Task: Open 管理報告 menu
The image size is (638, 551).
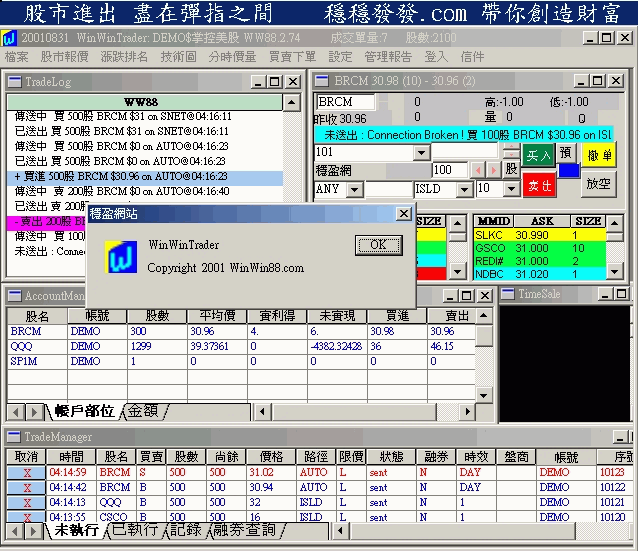Action: [x=388, y=57]
